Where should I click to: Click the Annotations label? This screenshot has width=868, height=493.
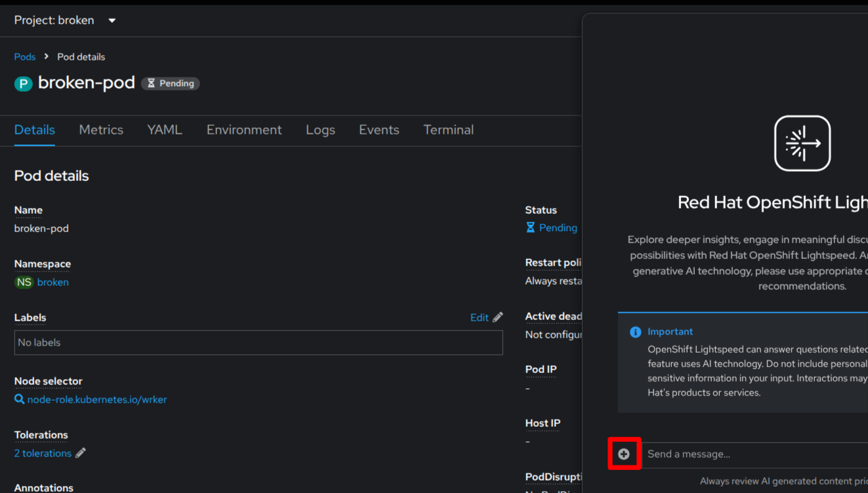[x=44, y=488]
